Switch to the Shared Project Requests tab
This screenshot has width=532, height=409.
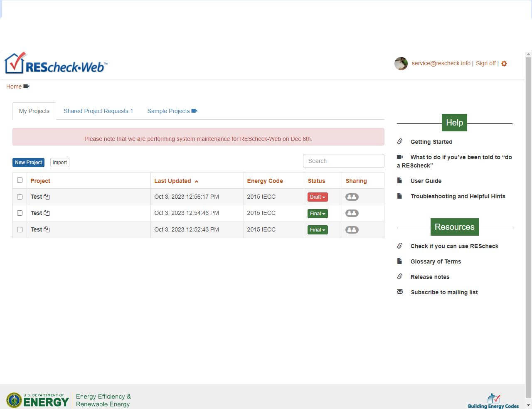coord(98,111)
